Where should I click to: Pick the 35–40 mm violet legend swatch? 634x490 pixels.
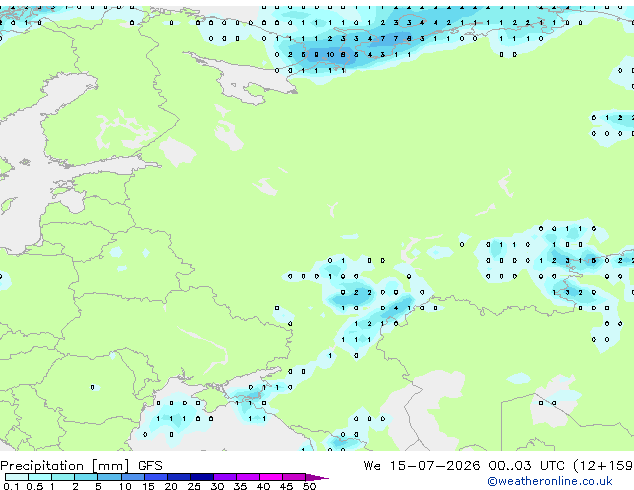point(248,477)
